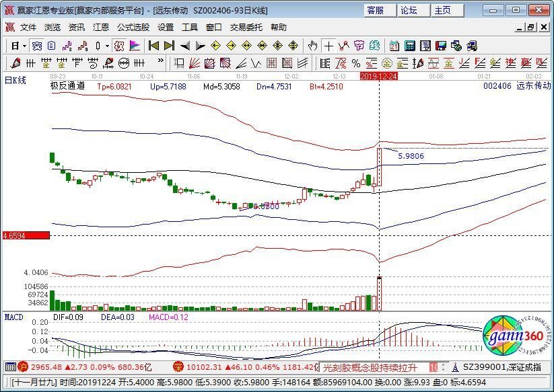Click the yellow diamond horizontal-expand icon
The height and width of the screenshot is (392, 554).
pos(246,46)
